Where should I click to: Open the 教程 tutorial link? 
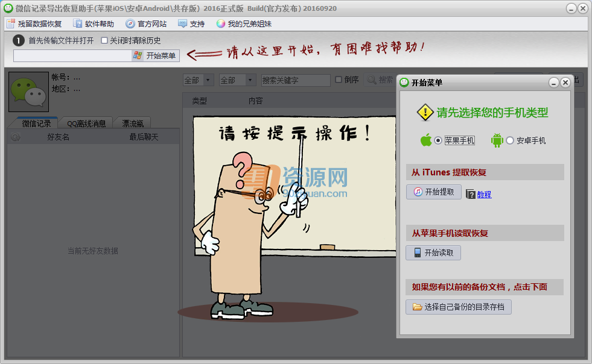484,194
